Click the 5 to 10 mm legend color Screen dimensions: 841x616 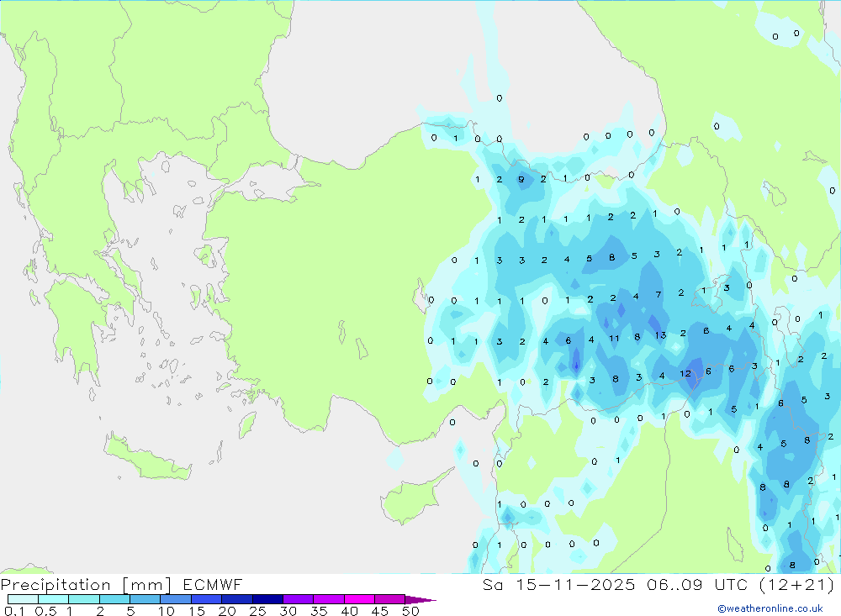[145, 599]
